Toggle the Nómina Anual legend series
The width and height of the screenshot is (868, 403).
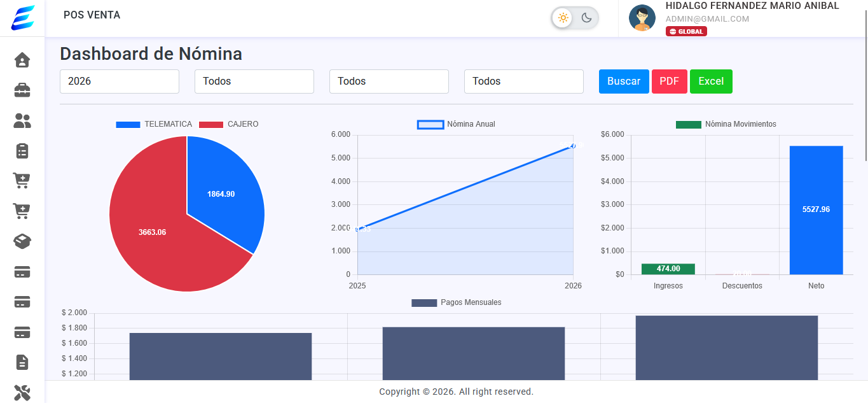456,124
